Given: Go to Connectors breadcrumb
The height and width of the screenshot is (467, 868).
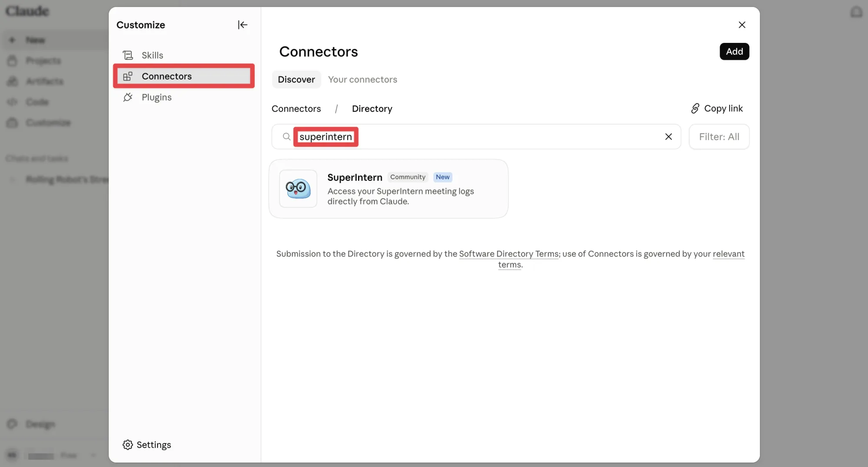Looking at the screenshot, I should pos(296,108).
